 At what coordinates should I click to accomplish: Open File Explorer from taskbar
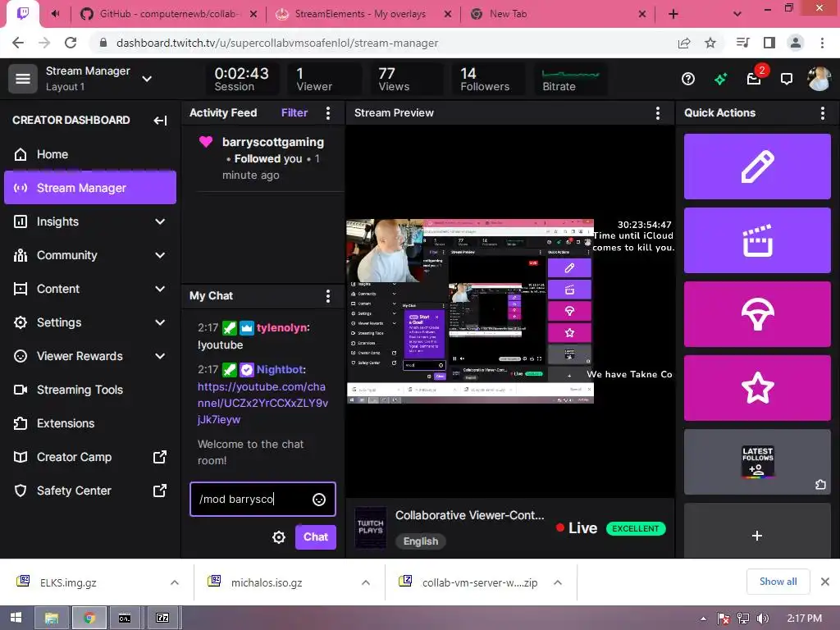coord(52,619)
